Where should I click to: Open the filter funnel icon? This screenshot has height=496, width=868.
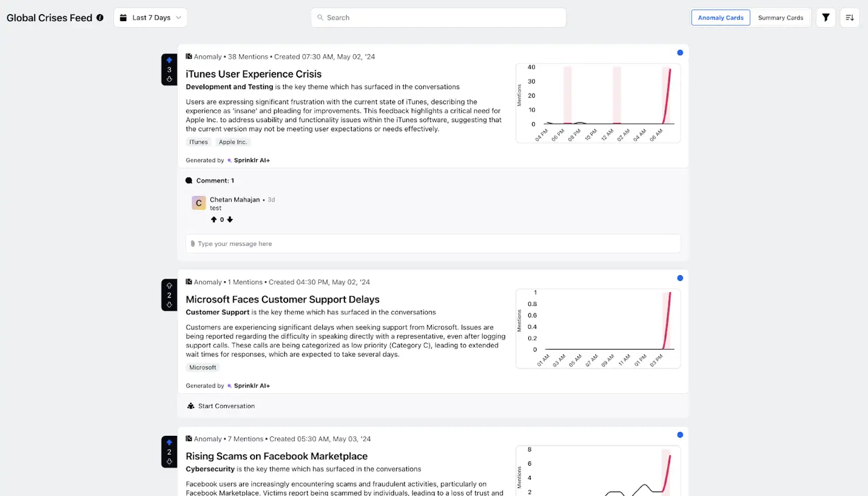pos(826,18)
